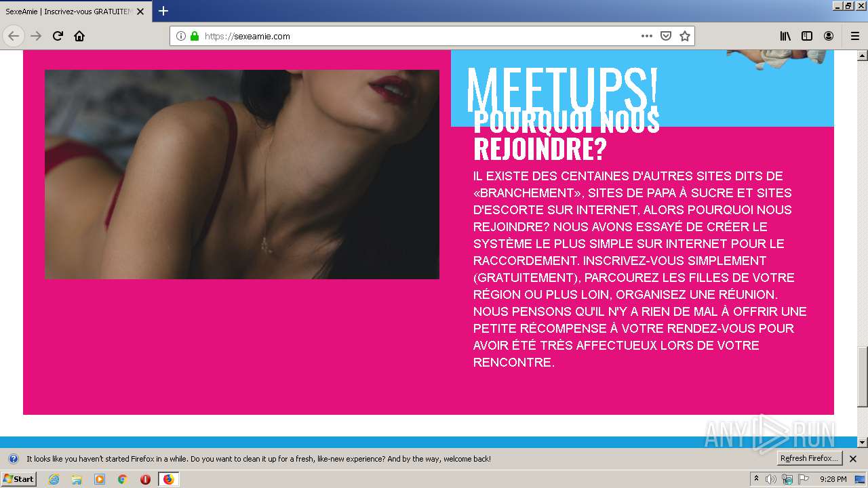
Task: Click the Show desktop button
Action: point(860,479)
